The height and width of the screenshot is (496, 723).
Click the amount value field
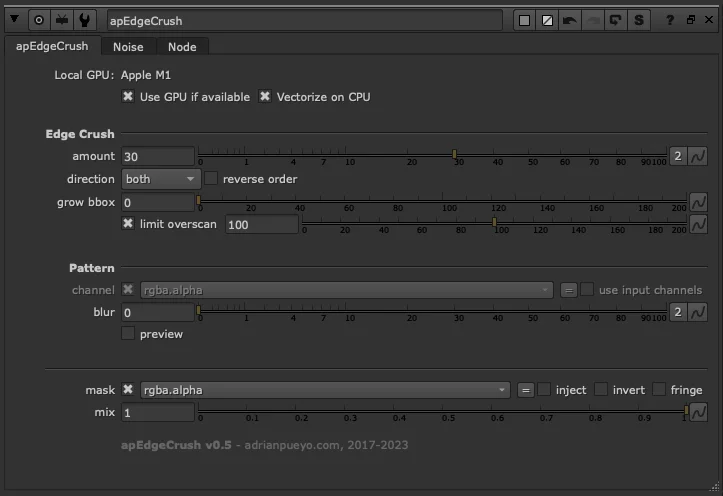coord(158,156)
